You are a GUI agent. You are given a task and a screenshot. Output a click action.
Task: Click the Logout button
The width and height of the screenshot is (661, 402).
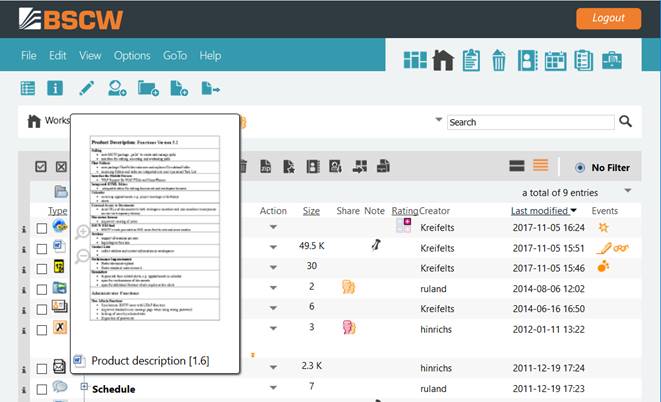tap(608, 18)
